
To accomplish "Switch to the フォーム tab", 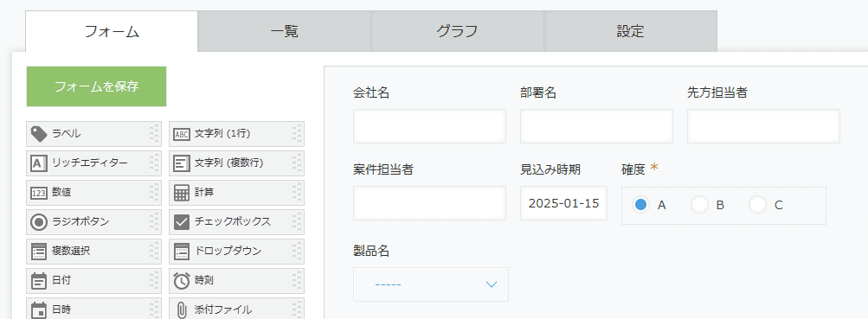I will [112, 31].
